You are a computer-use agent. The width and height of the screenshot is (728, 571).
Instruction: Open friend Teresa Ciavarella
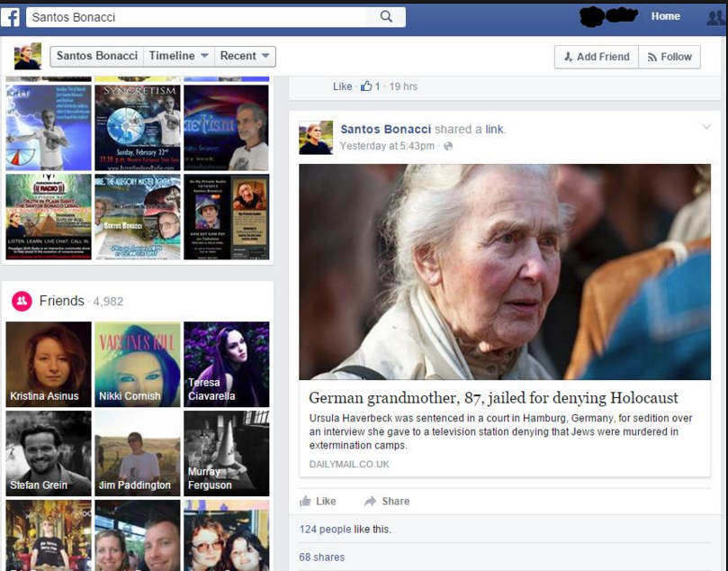point(227,364)
